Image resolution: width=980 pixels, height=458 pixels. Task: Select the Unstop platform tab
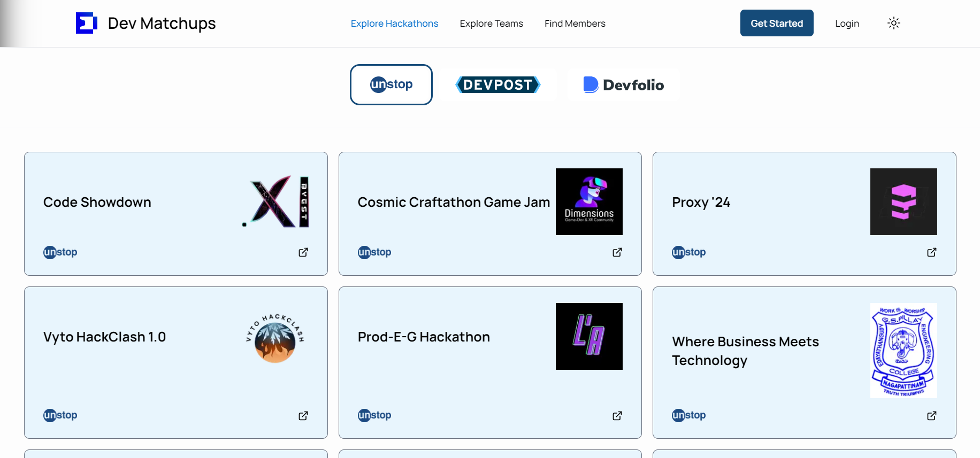click(391, 84)
